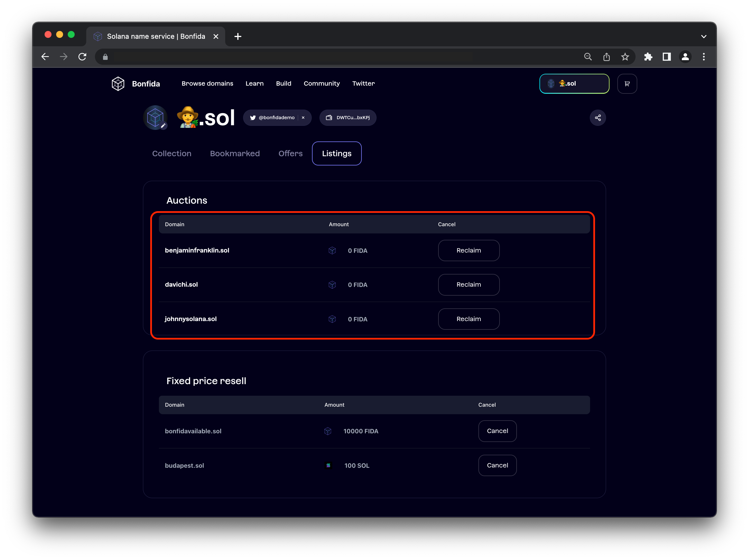749x560 pixels.
Task: Reclaim benjaminfranklin.sol
Action: click(x=469, y=250)
